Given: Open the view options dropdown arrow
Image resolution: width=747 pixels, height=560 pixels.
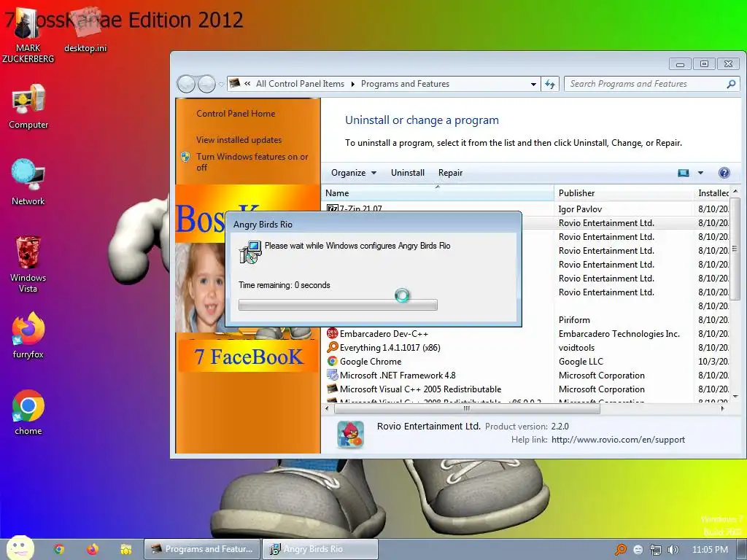Looking at the screenshot, I should [700, 173].
